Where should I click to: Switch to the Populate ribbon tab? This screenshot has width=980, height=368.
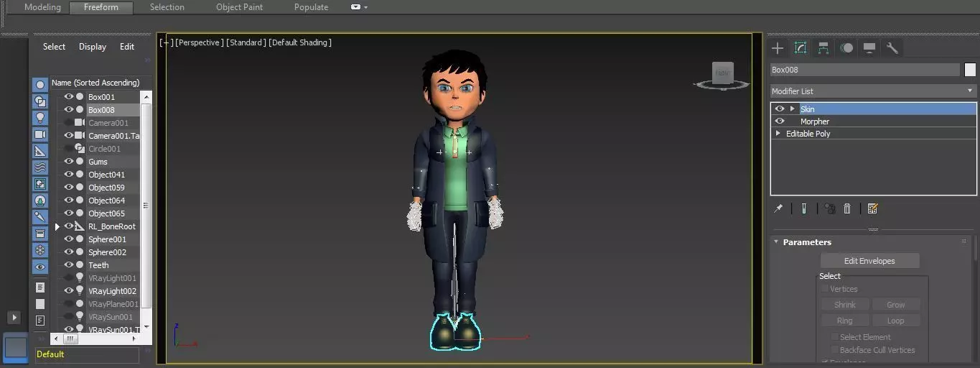312,7
